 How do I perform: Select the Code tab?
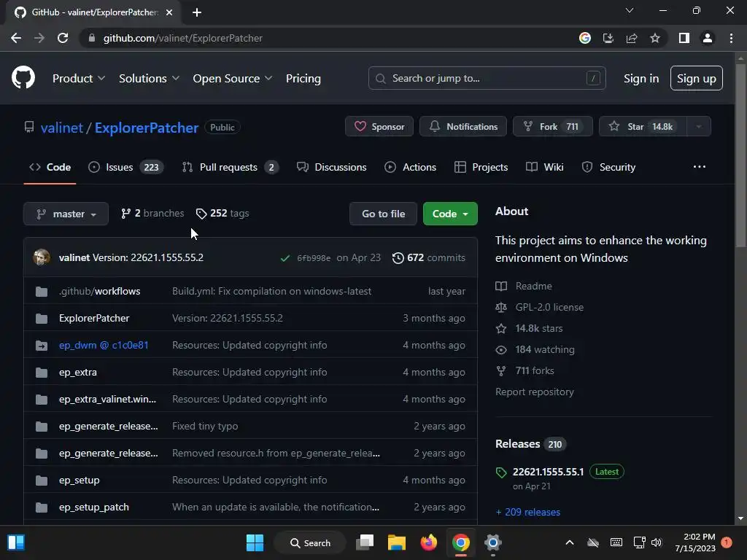click(x=50, y=167)
